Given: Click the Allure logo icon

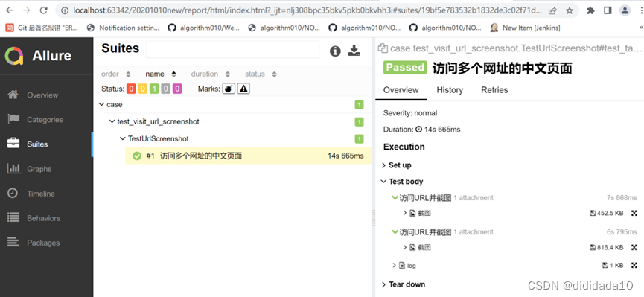Looking at the screenshot, I should 14,56.
